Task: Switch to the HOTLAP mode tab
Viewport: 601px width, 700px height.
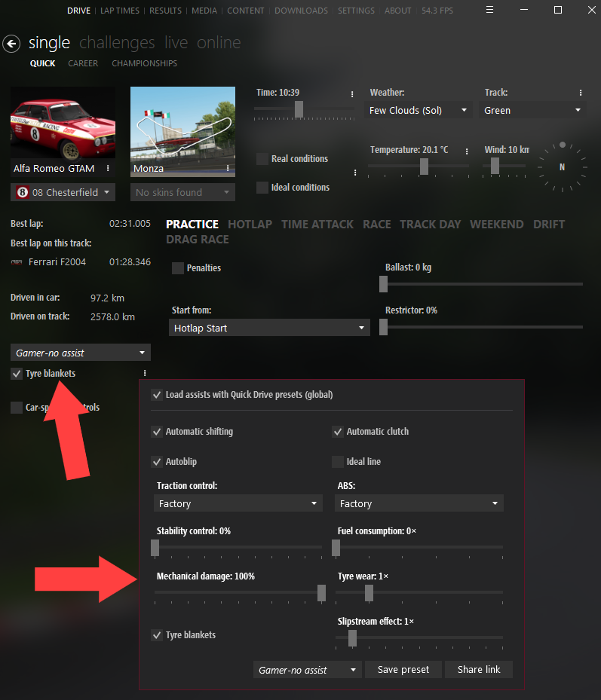Action: 250,224
